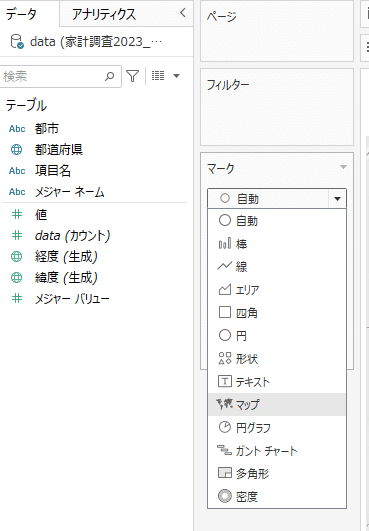Image resolution: width=369 pixels, height=531 pixels.
Task: Choose 棒 (Bar) mark type
Action: (277, 243)
